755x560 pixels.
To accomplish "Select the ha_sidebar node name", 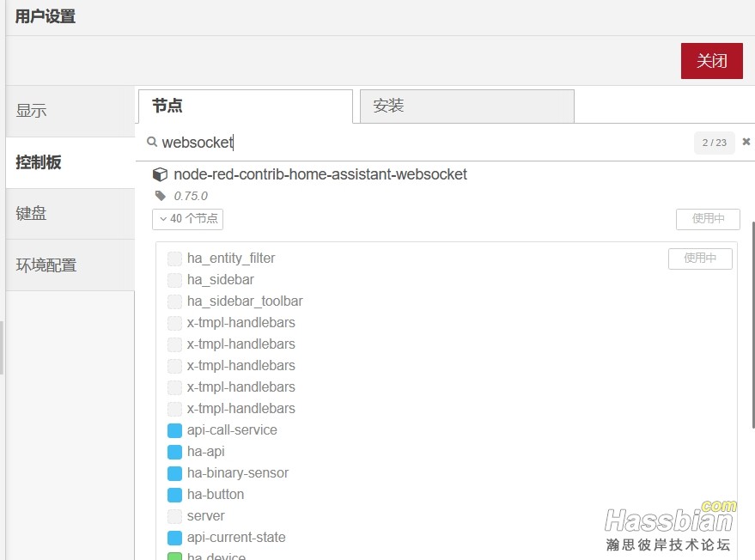I will click(221, 280).
